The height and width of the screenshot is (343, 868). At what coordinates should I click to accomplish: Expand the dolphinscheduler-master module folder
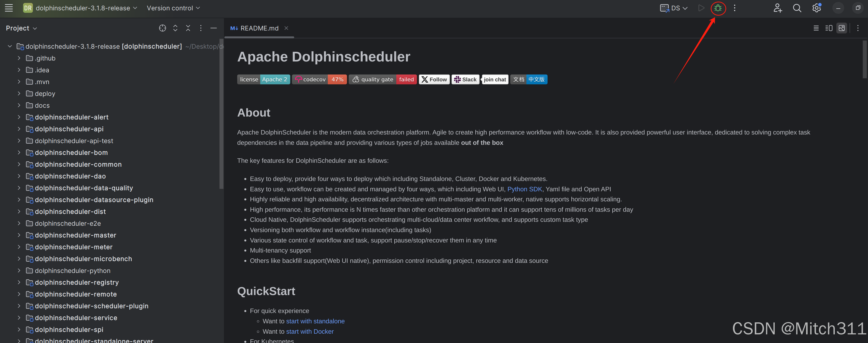(19, 235)
